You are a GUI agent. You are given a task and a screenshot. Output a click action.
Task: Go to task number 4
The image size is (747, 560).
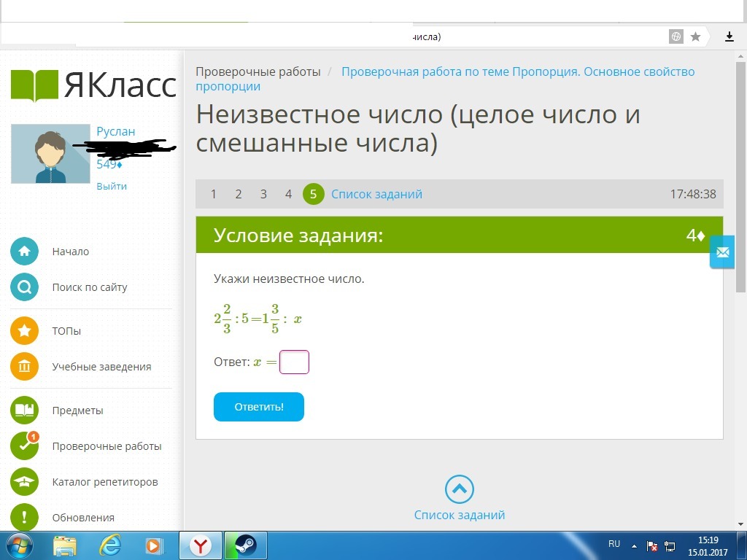tap(288, 194)
